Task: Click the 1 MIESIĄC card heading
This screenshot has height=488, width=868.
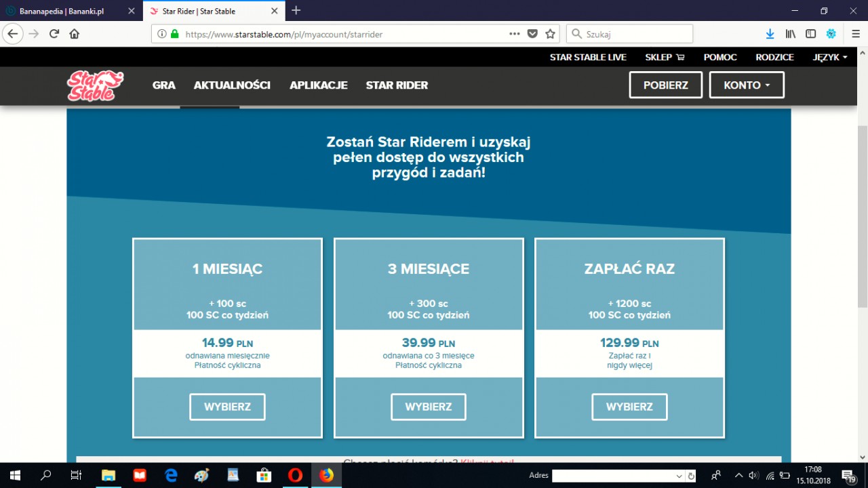Action: tap(227, 269)
